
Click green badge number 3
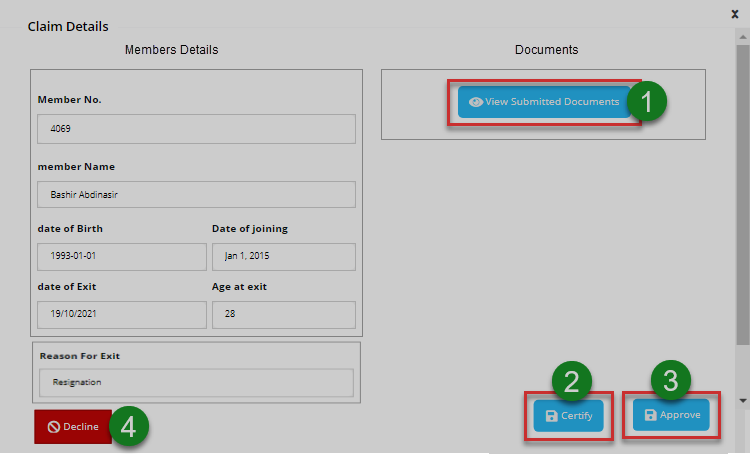[671, 380]
